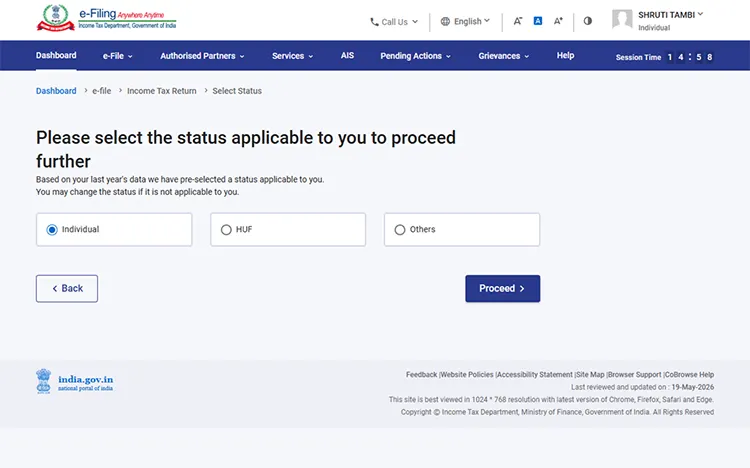The image size is (750, 468).
Task: Click the globe language icon
Action: coord(445,22)
